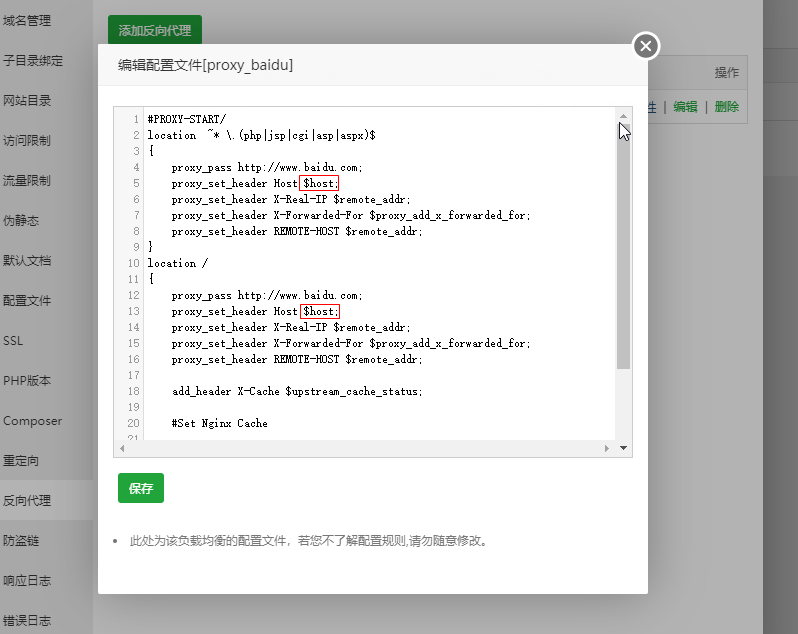The width and height of the screenshot is (798, 634).
Task: Open SSL in the sidebar
Action: click(13, 340)
